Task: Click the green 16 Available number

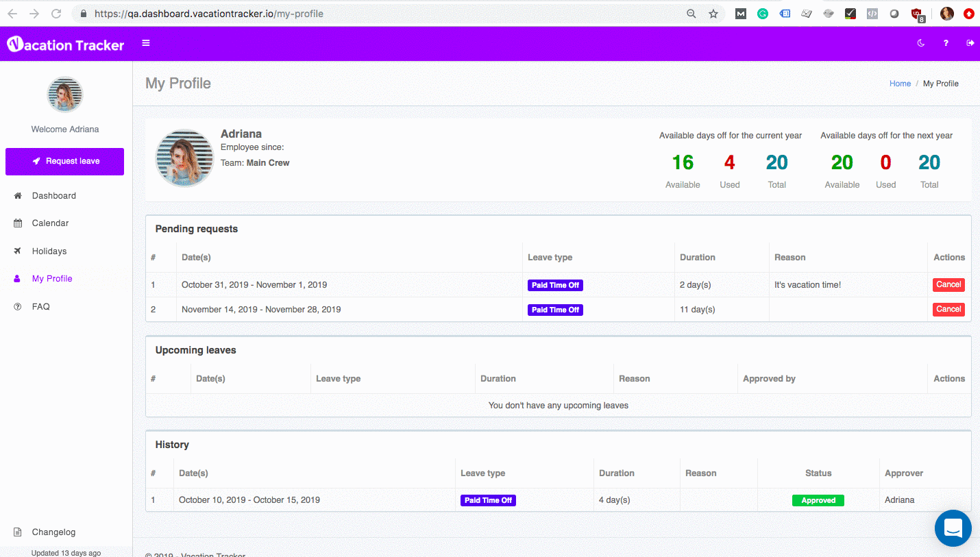Action: tap(683, 163)
